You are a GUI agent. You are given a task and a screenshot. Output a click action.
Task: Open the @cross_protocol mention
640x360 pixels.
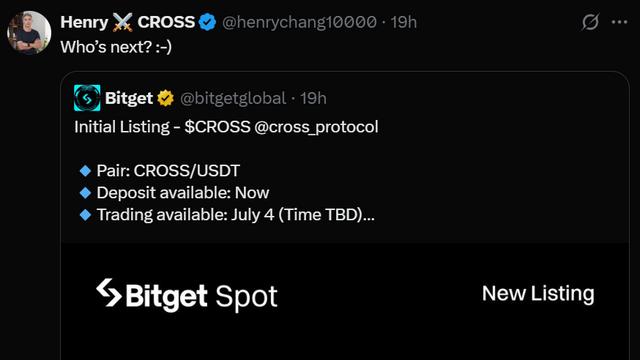click(x=316, y=127)
